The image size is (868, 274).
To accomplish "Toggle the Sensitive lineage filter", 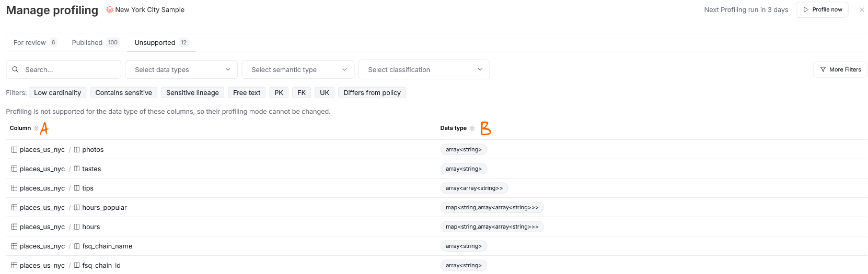I will tap(192, 93).
